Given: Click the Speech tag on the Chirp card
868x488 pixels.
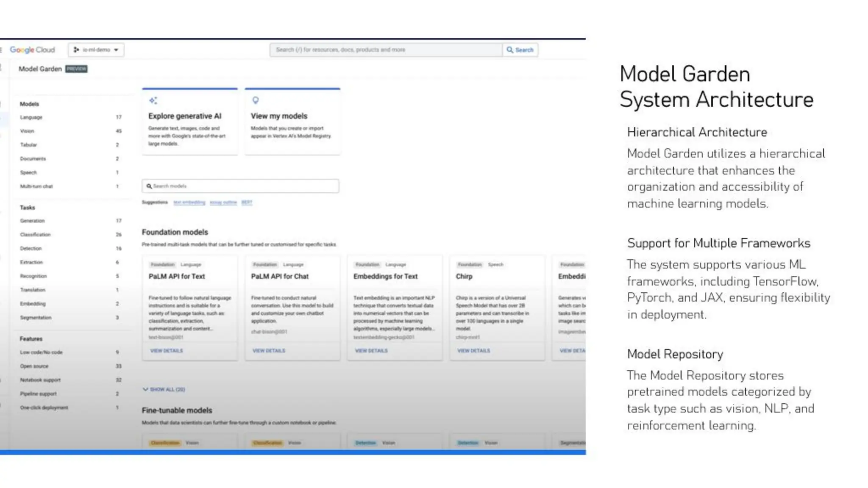Looking at the screenshot, I should click(495, 264).
